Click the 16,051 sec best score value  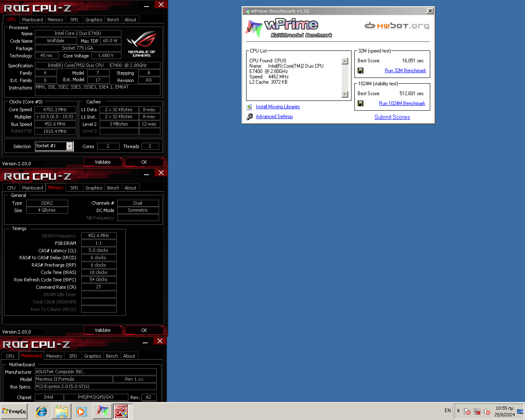click(x=413, y=61)
